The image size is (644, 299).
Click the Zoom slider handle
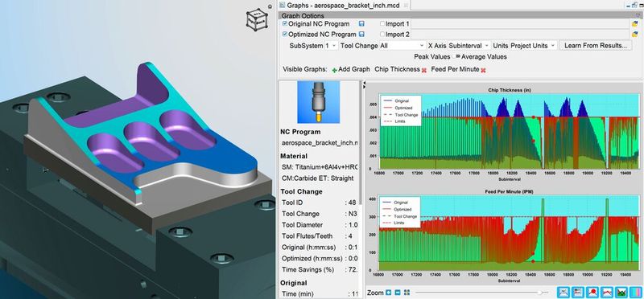click(x=539, y=293)
